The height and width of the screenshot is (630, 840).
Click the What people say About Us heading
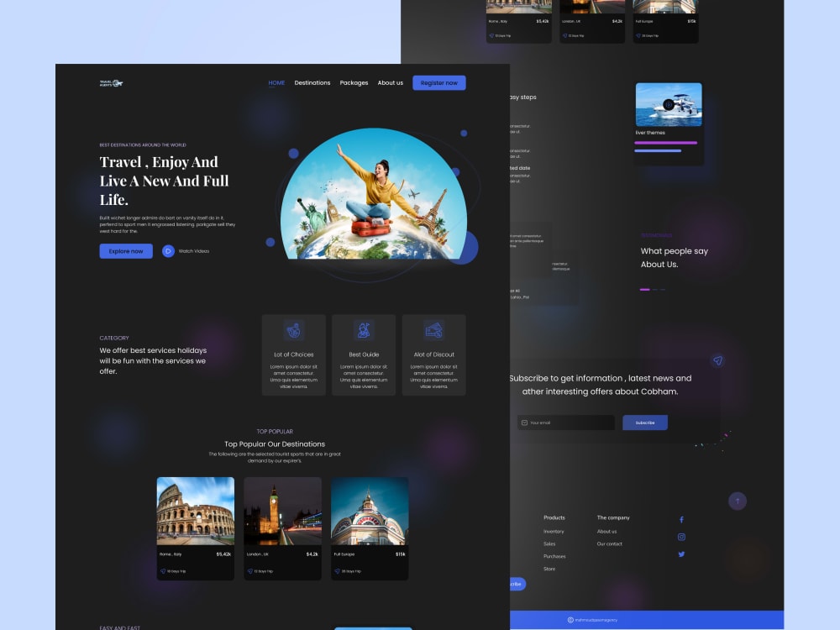click(675, 258)
